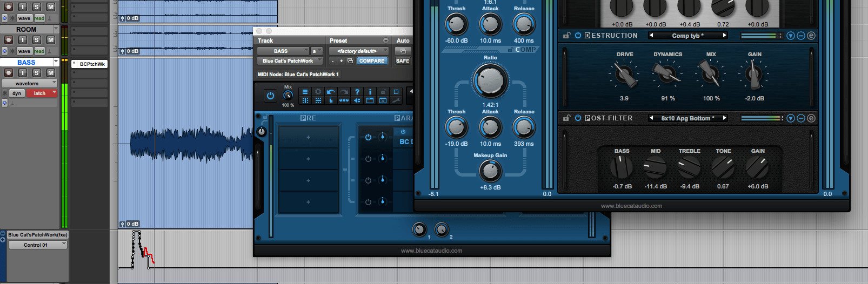This screenshot has width=868, height=284.
Task: Select next Destruction preset arrow
Action: click(x=725, y=36)
